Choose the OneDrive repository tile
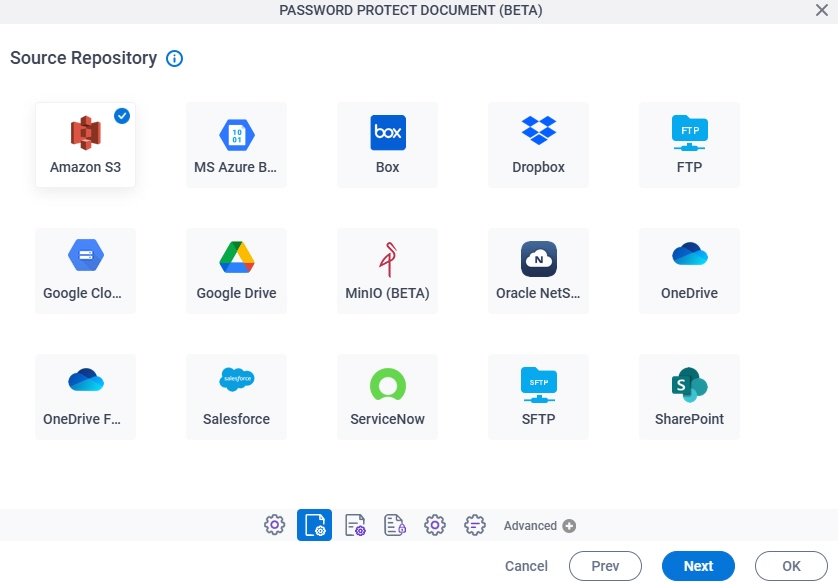The image size is (838, 586). [x=689, y=271]
